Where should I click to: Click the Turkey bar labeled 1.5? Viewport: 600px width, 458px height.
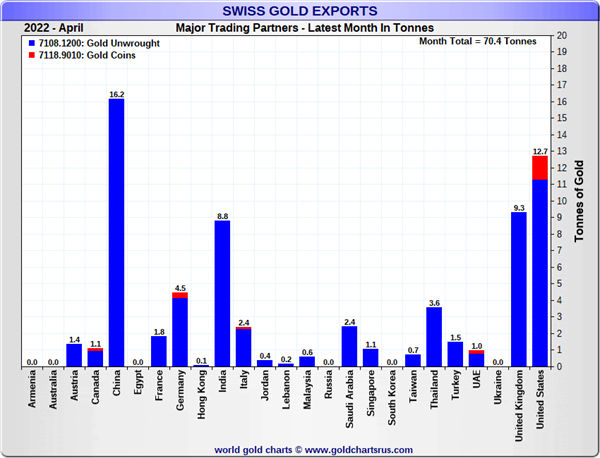pos(455,354)
